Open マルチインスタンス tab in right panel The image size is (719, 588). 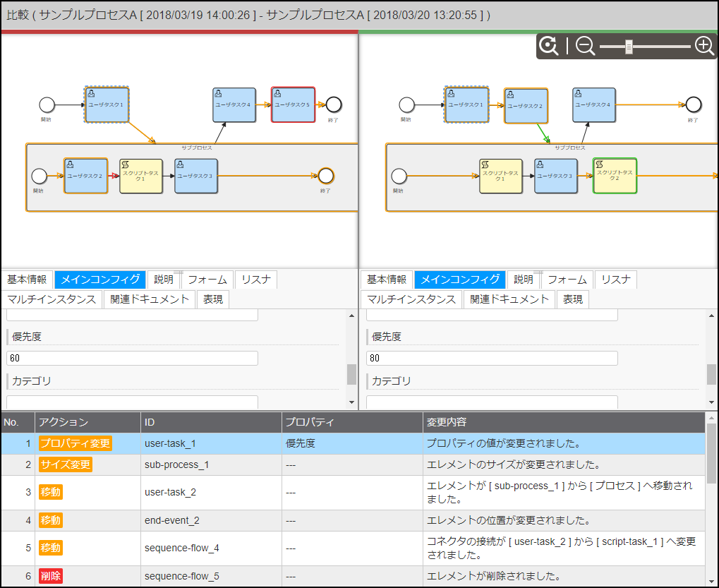pos(412,299)
